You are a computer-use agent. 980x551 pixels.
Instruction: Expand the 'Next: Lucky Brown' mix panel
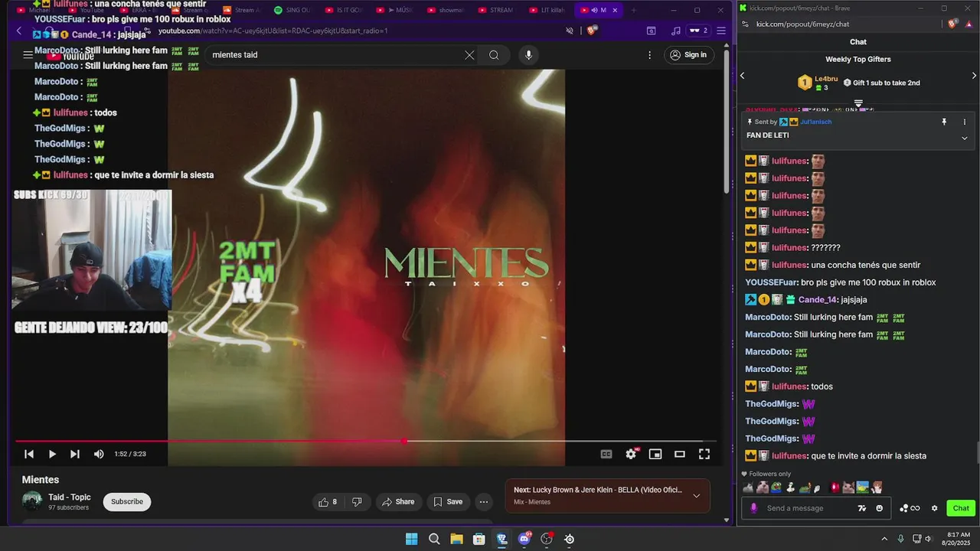click(x=696, y=496)
